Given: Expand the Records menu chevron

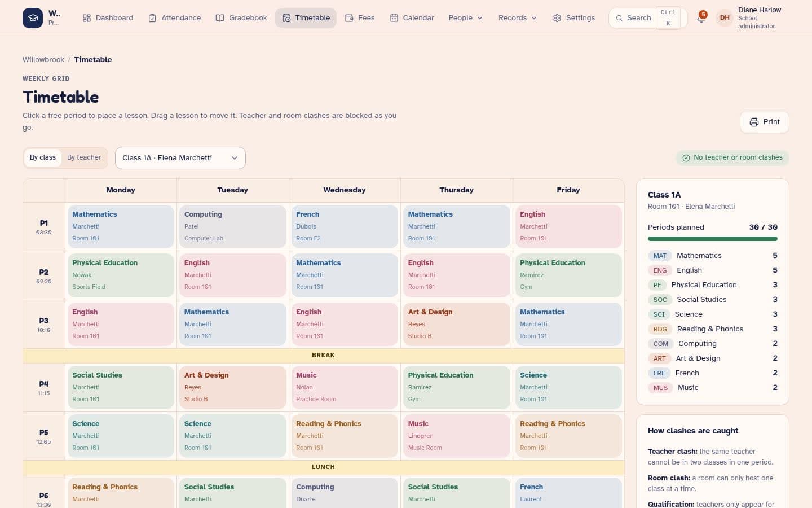Looking at the screenshot, I should click(534, 18).
